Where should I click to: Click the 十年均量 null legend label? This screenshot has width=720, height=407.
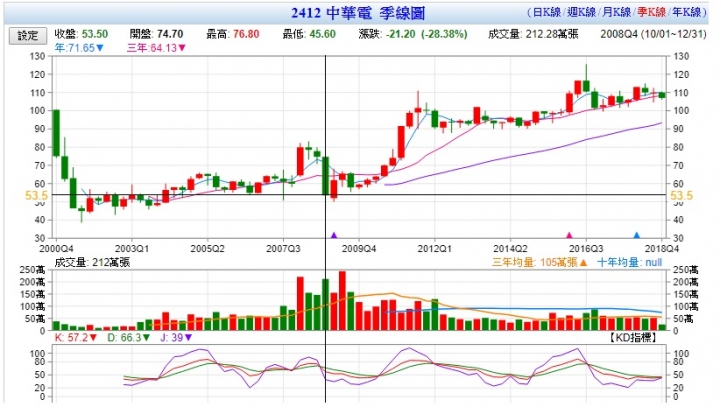[629, 263]
